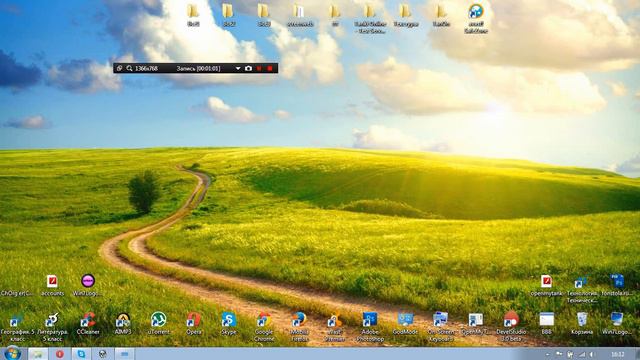Click the Action Center flag tray icon
This screenshot has height=360, width=640.
(x=559, y=354)
